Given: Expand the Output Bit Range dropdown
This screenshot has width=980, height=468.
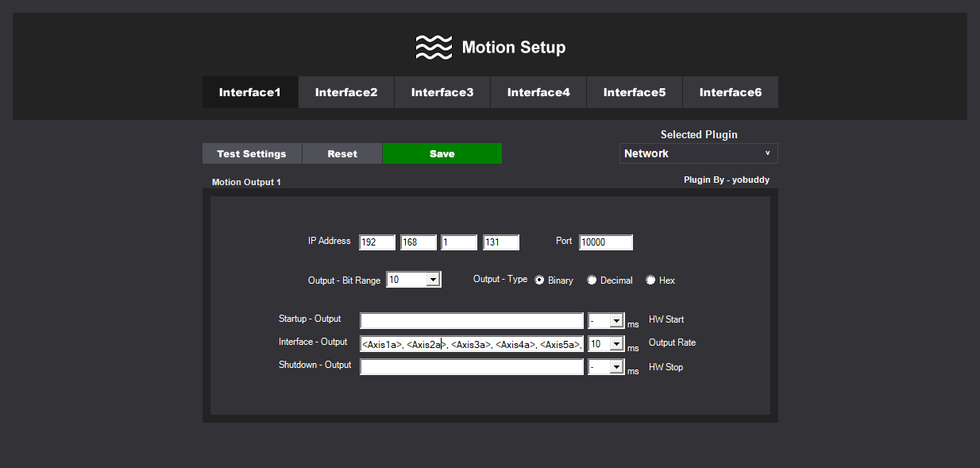Looking at the screenshot, I should point(413,280).
